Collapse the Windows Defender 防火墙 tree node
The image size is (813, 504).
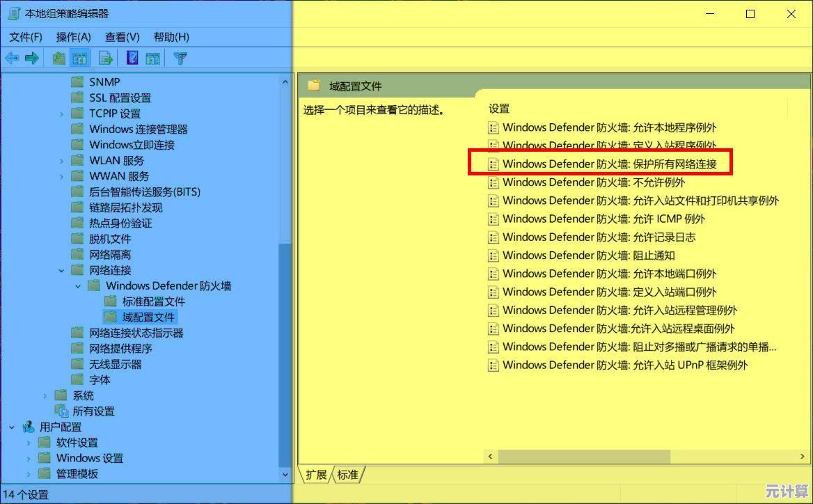point(77,285)
